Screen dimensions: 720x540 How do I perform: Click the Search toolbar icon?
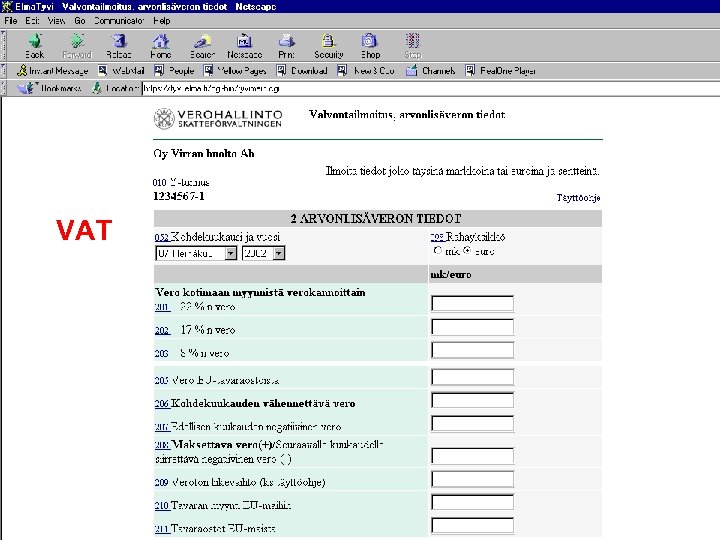point(202,46)
